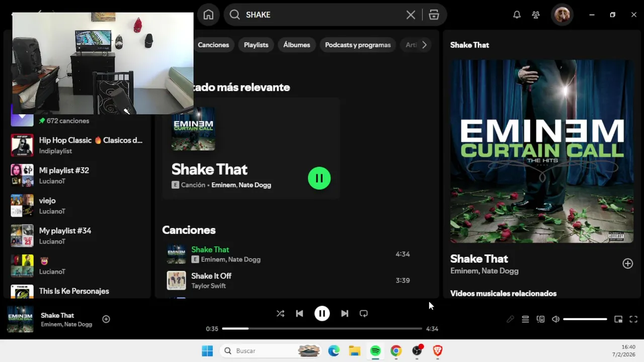Clear the SHAKE search text

[x=411, y=15]
